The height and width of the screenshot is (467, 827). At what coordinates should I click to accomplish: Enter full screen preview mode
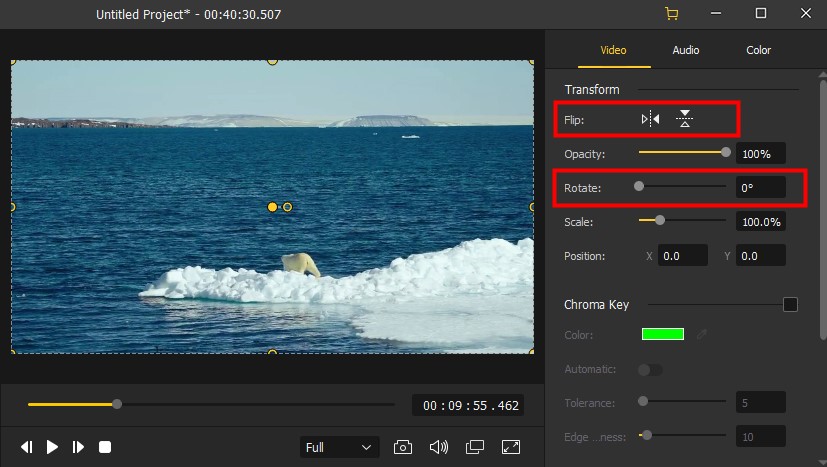[x=511, y=447]
